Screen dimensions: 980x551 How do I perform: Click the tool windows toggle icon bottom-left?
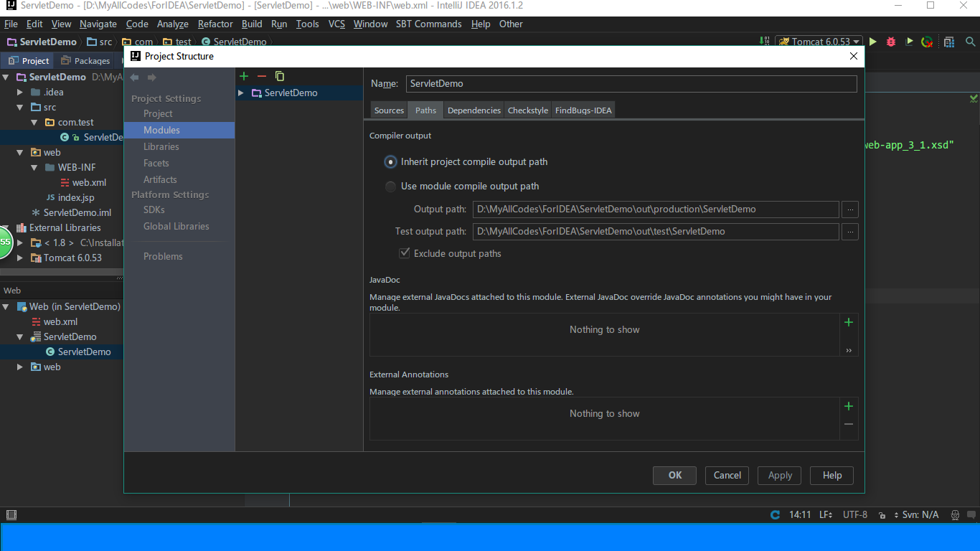click(x=11, y=514)
